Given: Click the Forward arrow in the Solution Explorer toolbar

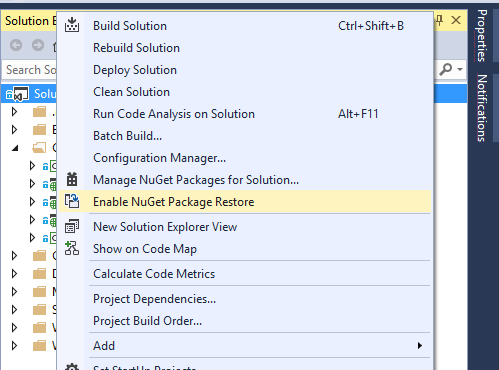Looking at the screenshot, I should click(x=38, y=45).
